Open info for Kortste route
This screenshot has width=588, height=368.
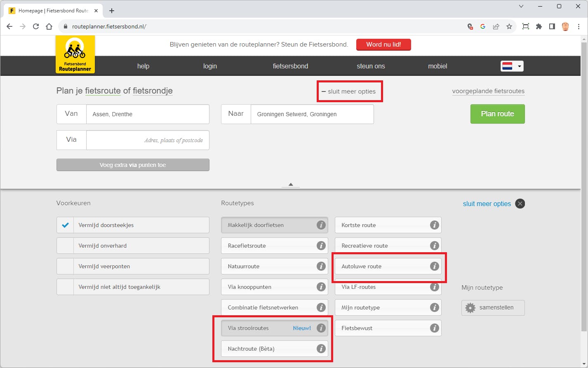click(x=434, y=225)
